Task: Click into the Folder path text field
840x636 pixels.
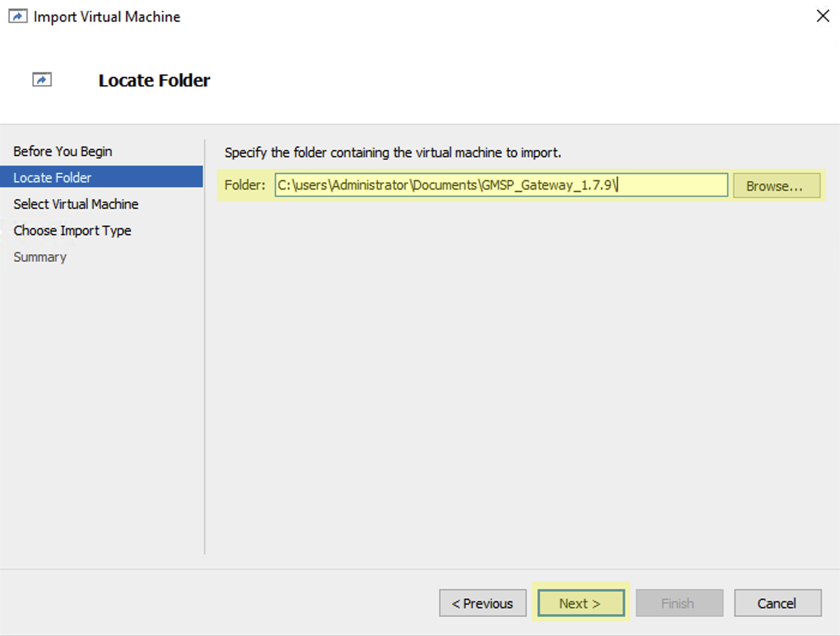Action: [x=500, y=185]
